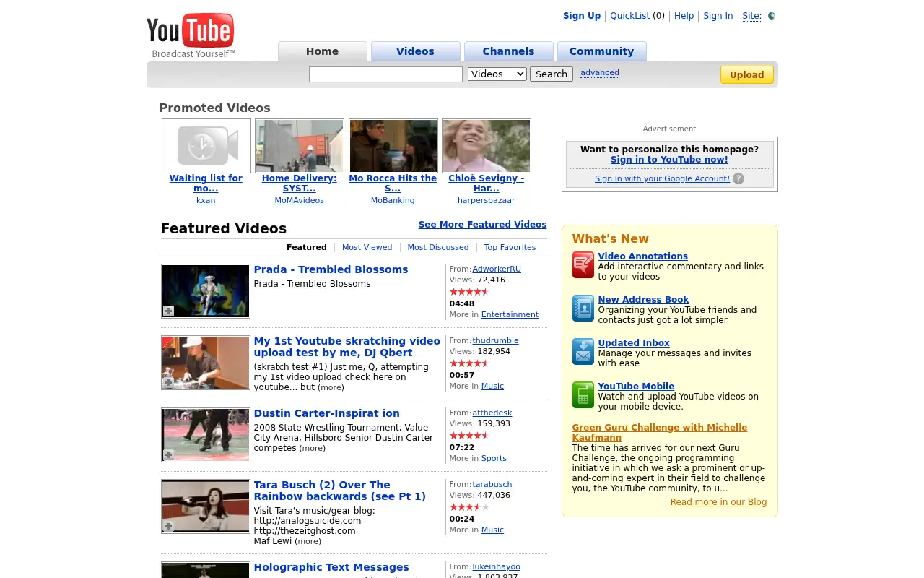Image resolution: width=924 pixels, height=578 pixels.
Task: Click Read more in our Blog link
Action: 718,502
